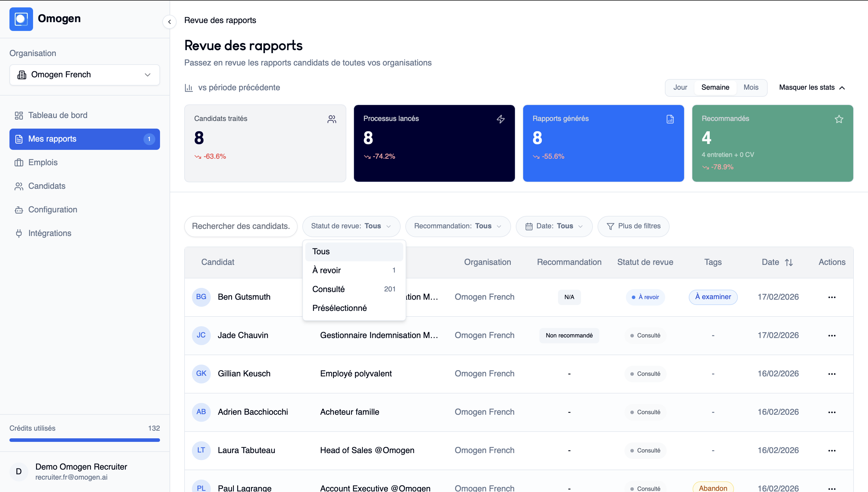The height and width of the screenshot is (492, 868).
Task: Open Plus de filtres options
Action: (634, 226)
